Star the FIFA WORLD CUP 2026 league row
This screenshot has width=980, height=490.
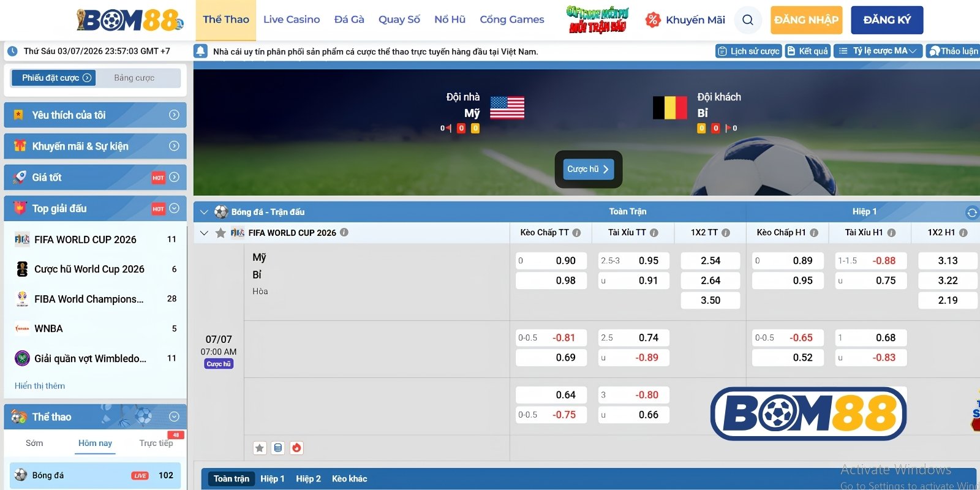(221, 233)
